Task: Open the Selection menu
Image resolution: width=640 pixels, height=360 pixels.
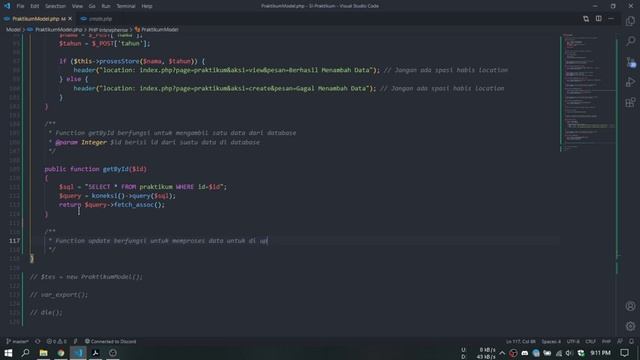Action: click(55, 6)
